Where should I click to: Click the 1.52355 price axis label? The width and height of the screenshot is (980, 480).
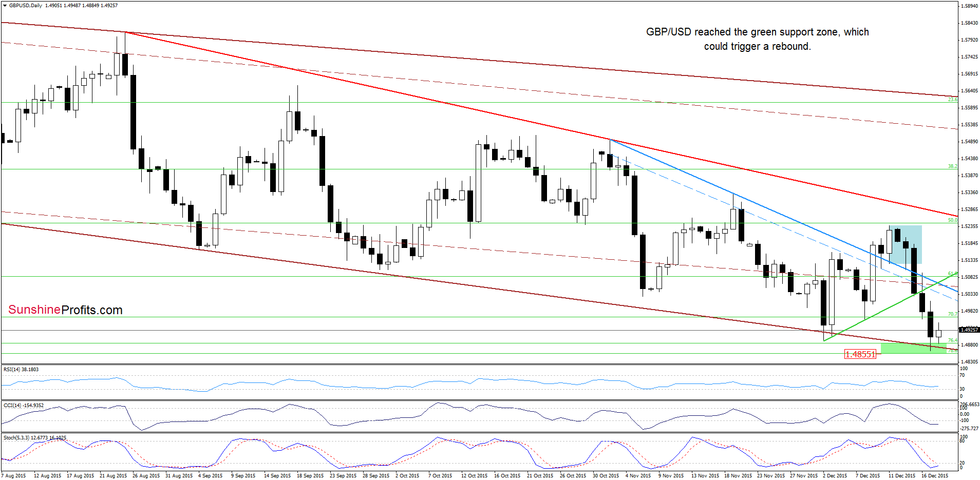tap(969, 226)
